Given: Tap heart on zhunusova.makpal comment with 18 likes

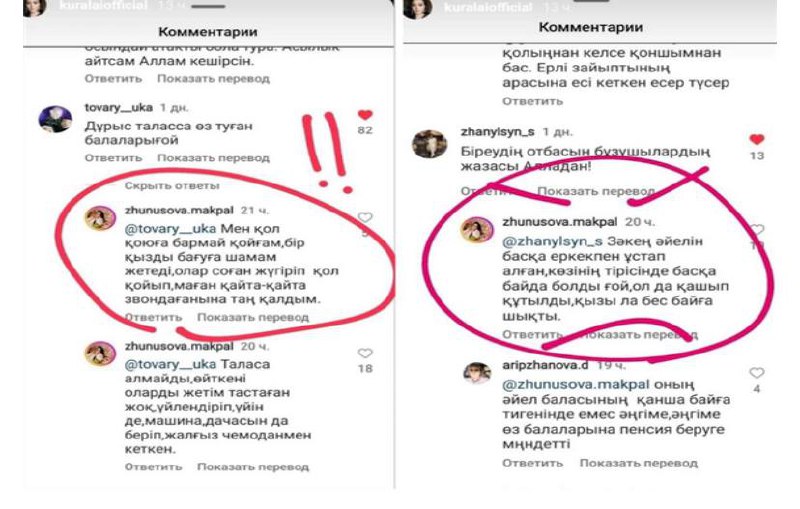Looking at the screenshot, I should [365, 353].
